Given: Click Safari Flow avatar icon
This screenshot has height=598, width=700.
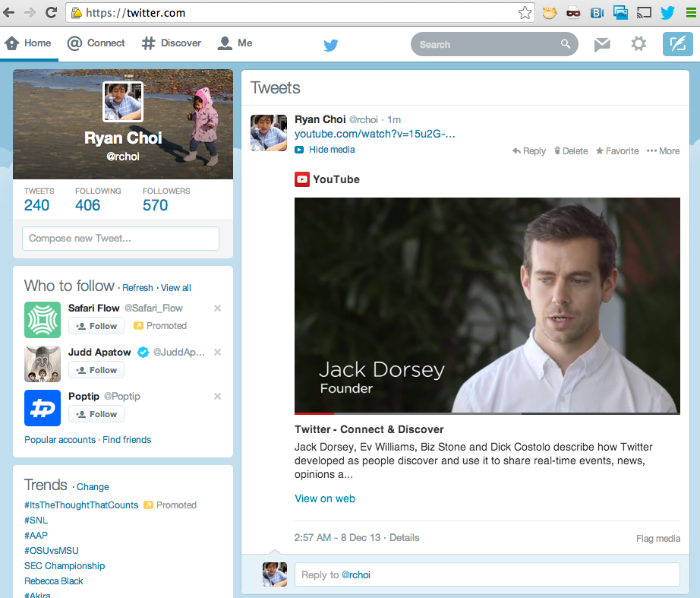Looking at the screenshot, I should (x=43, y=320).
